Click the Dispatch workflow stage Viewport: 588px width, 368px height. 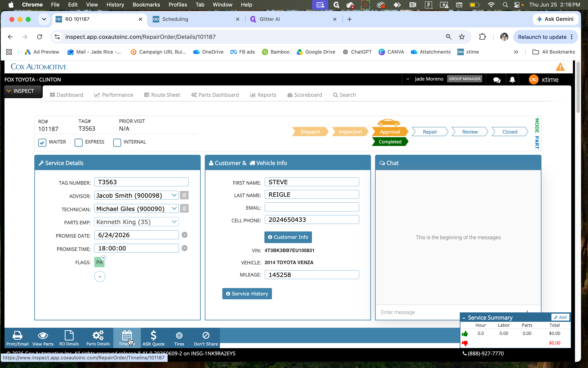(310, 132)
